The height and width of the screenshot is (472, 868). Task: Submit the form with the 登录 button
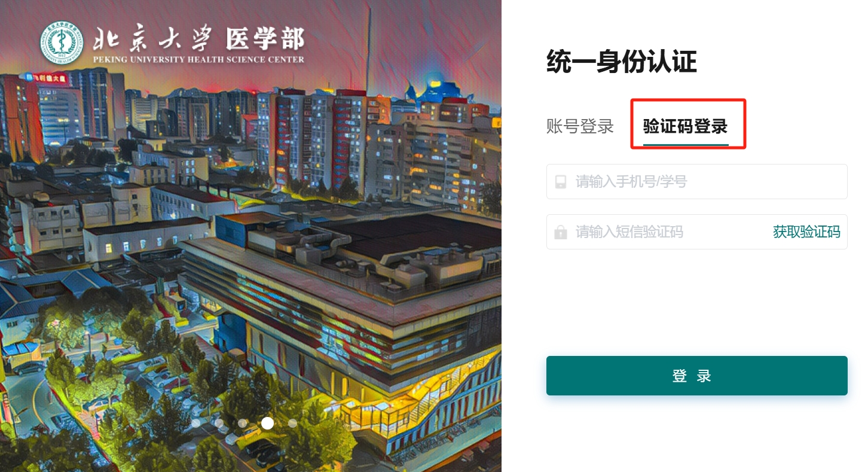pyautogui.click(x=697, y=376)
